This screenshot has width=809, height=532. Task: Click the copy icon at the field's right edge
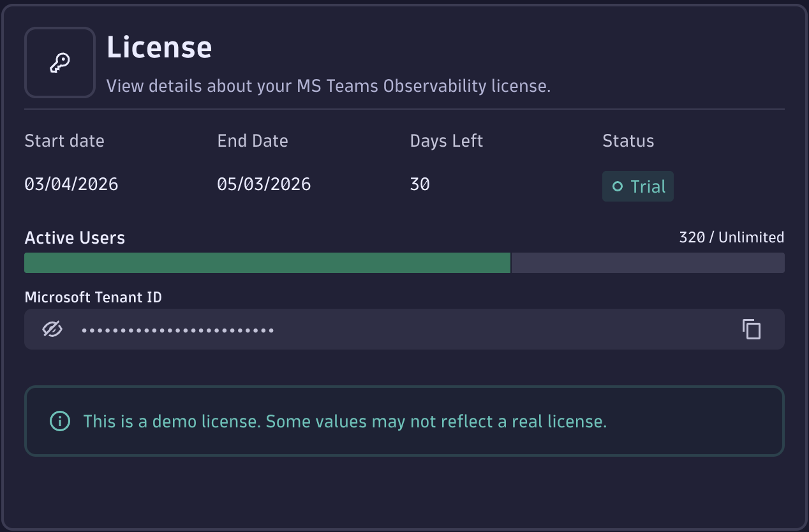(751, 329)
